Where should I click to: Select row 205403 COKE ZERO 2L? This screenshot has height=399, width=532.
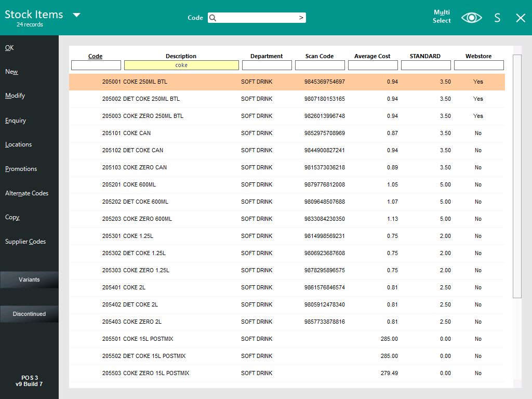pyautogui.click(x=287, y=322)
